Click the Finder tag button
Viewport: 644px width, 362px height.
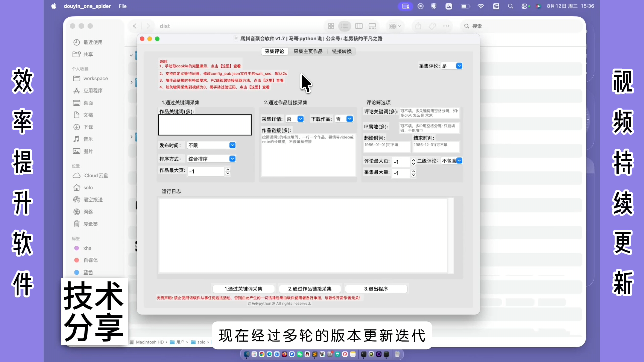click(432, 26)
